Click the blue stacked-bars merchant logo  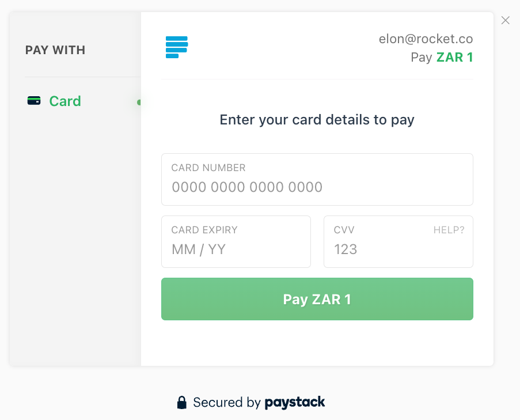[177, 47]
